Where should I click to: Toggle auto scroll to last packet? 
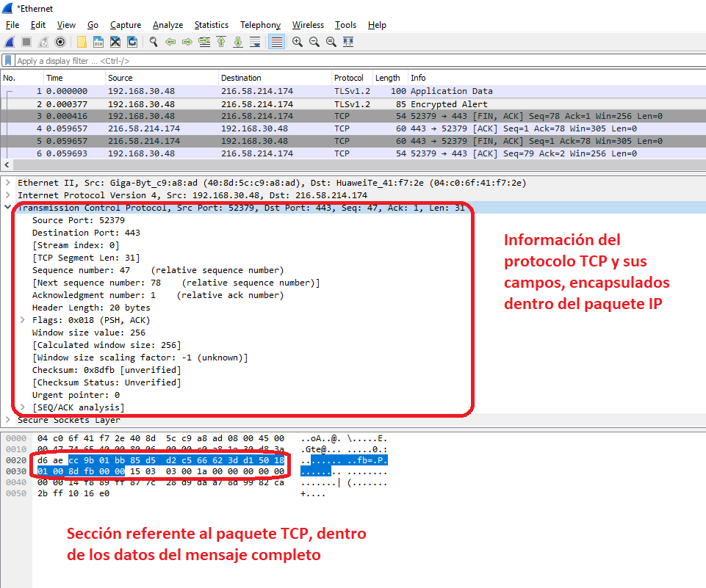coord(255,42)
